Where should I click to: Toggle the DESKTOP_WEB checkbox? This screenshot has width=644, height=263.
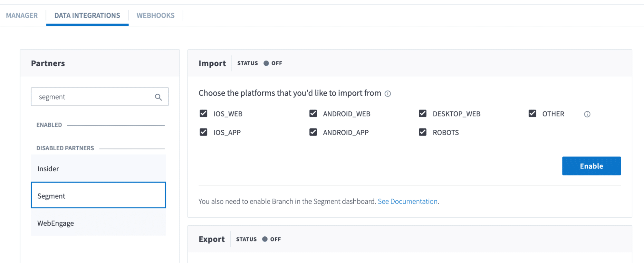click(x=422, y=114)
